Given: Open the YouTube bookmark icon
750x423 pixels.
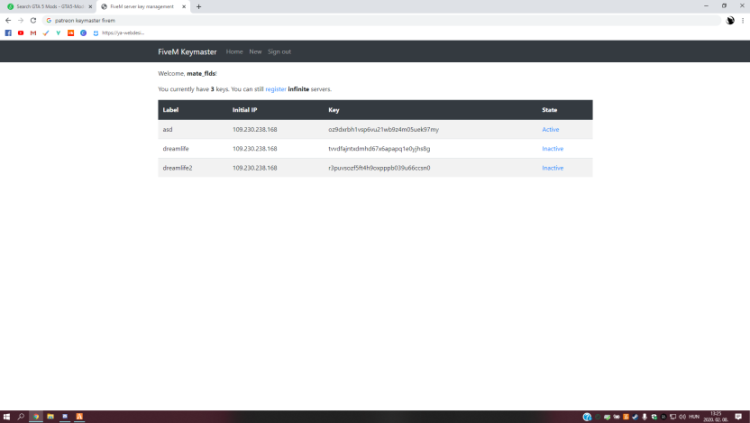Looking at the screenshot, I should click(21, 33).
